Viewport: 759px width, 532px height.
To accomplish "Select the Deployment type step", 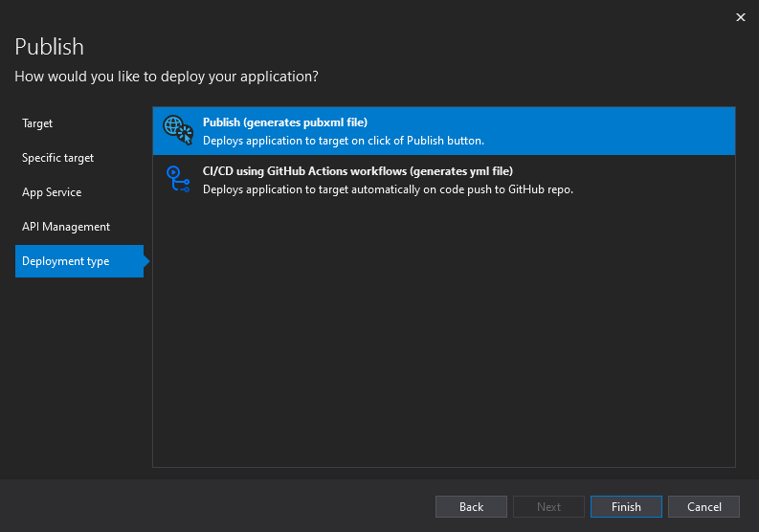I will tap(66, 261).
